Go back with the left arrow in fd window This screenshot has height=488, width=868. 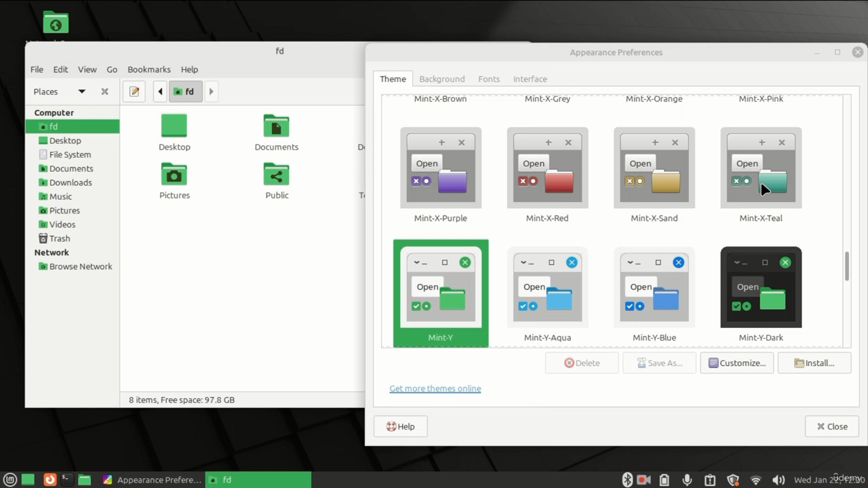tap(160, 91)
